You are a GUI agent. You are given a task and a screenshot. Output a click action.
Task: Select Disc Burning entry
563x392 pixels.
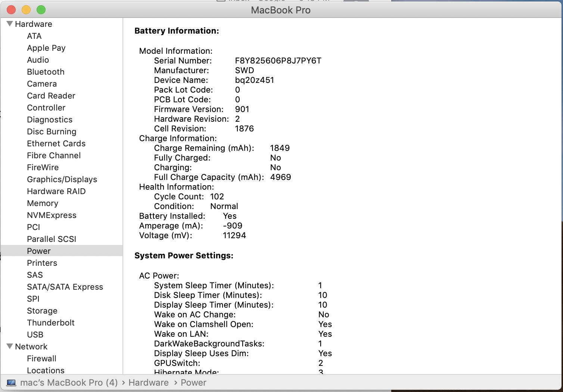[x=52, y=131]
